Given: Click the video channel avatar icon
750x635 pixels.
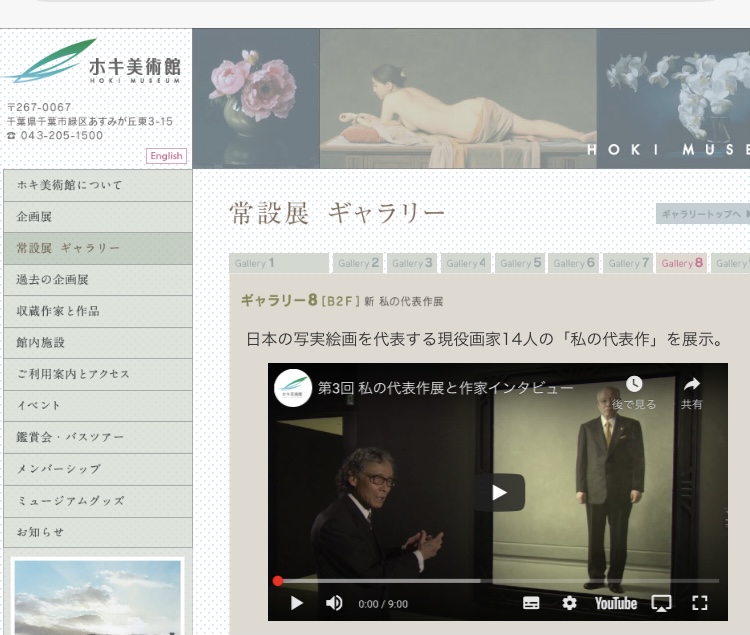Looking at the screenshot, I should point(293,388).
